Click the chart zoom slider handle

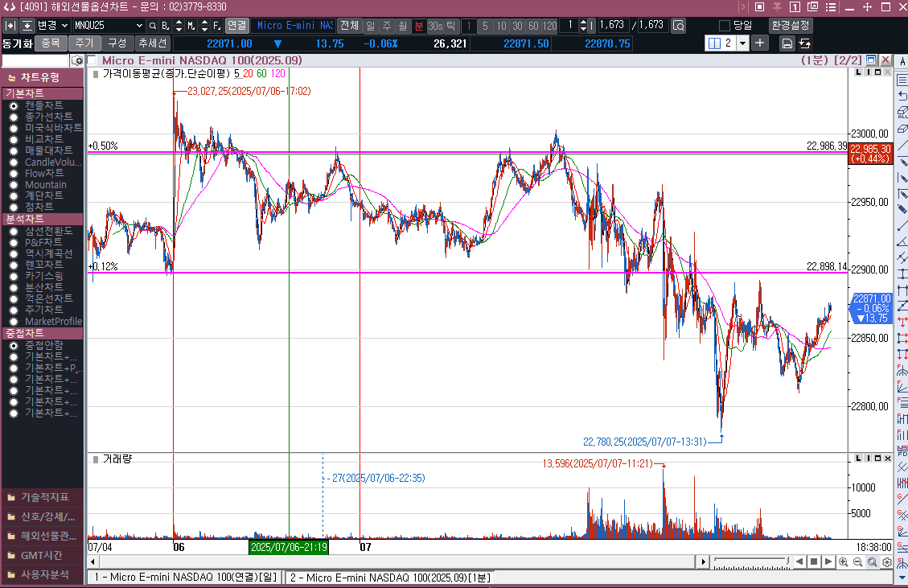tap(787, 561)
